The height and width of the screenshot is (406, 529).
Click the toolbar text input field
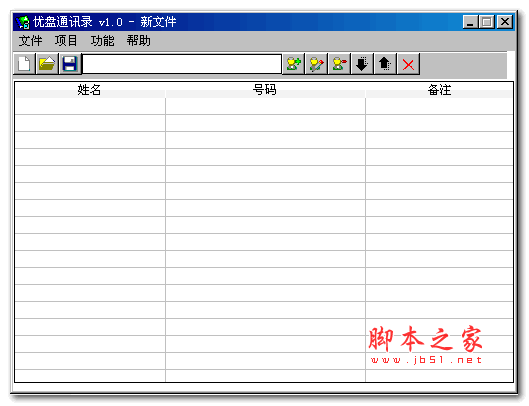(x=182, y=64)
